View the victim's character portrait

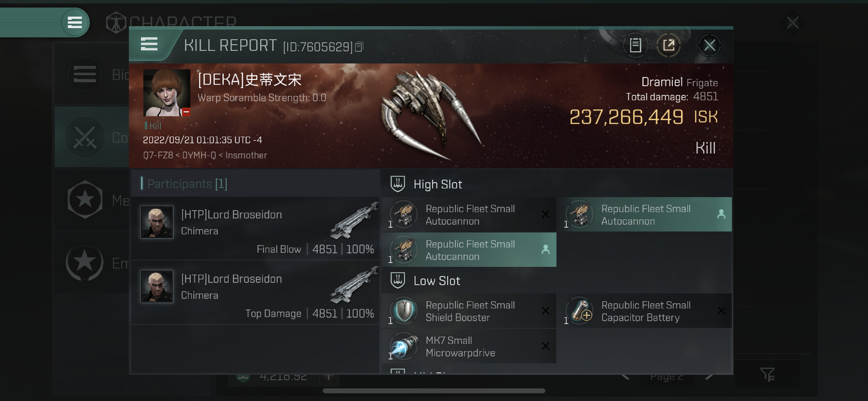click(x=167, y=93)
